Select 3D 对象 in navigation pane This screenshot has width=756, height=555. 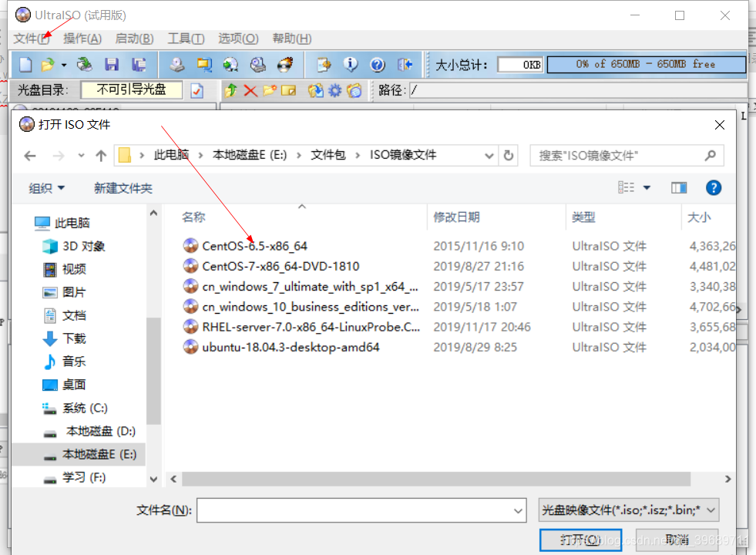click(x=74, y=247)
